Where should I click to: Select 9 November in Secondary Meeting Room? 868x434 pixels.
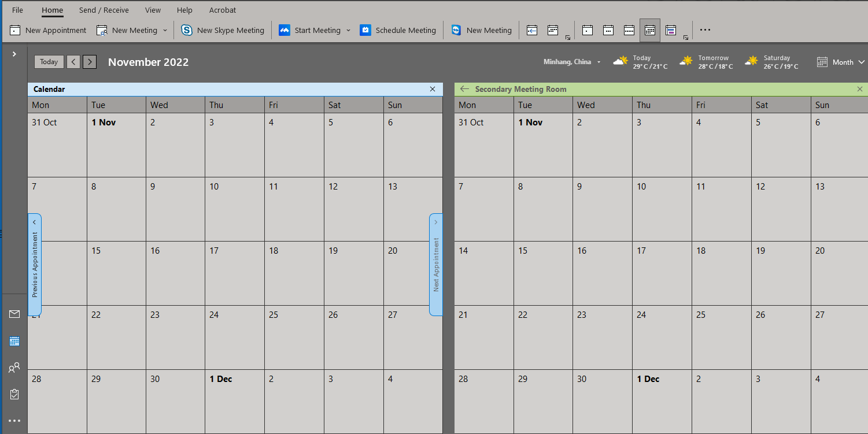coord(603,209)
